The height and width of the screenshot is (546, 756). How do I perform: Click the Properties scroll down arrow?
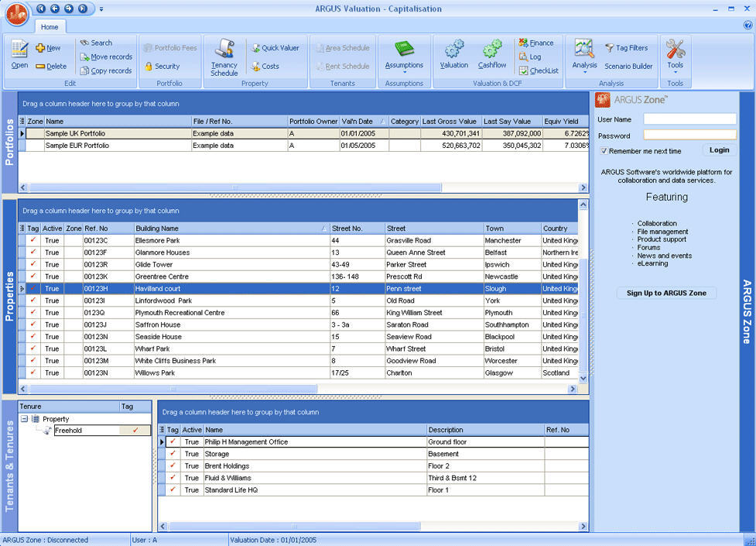point(583,379)
